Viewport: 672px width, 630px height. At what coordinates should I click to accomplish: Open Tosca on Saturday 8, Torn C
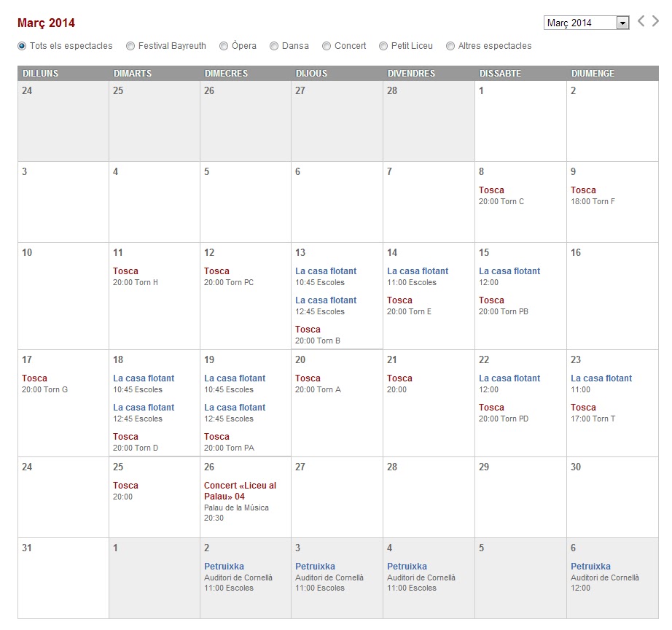[x=491, y=190]
